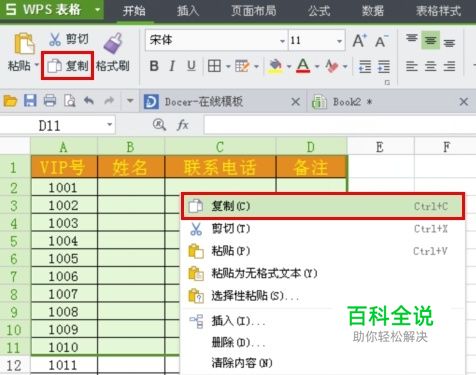476x375 pixels.
Task: Switch to the 公式 ribbon tab
Action: [x=319, y=11]
